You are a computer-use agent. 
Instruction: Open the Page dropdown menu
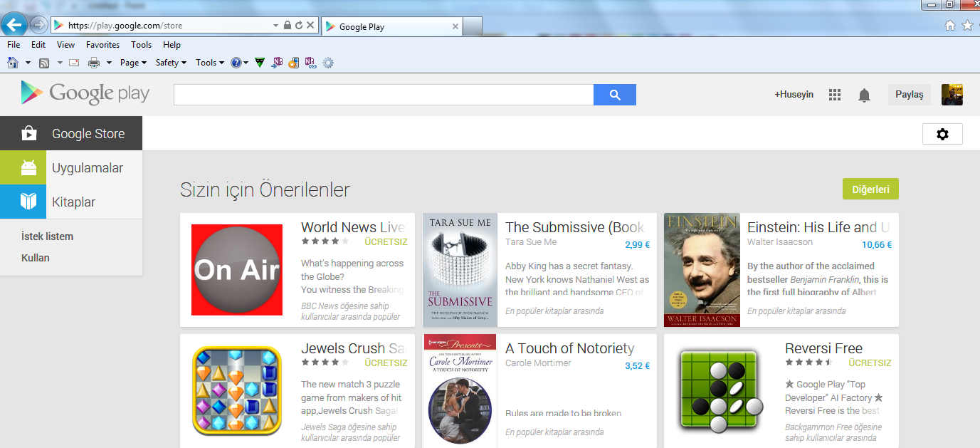coord(133,63)
